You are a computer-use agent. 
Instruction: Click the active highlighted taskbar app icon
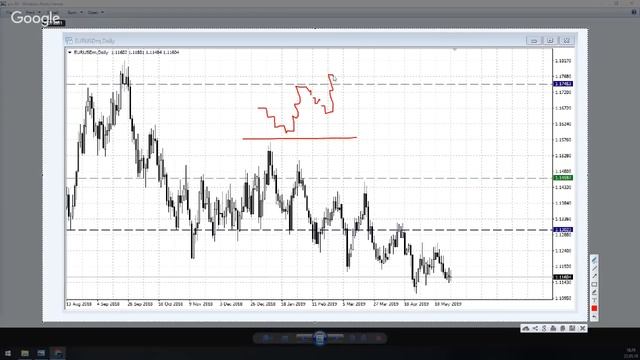click(58, 353)
